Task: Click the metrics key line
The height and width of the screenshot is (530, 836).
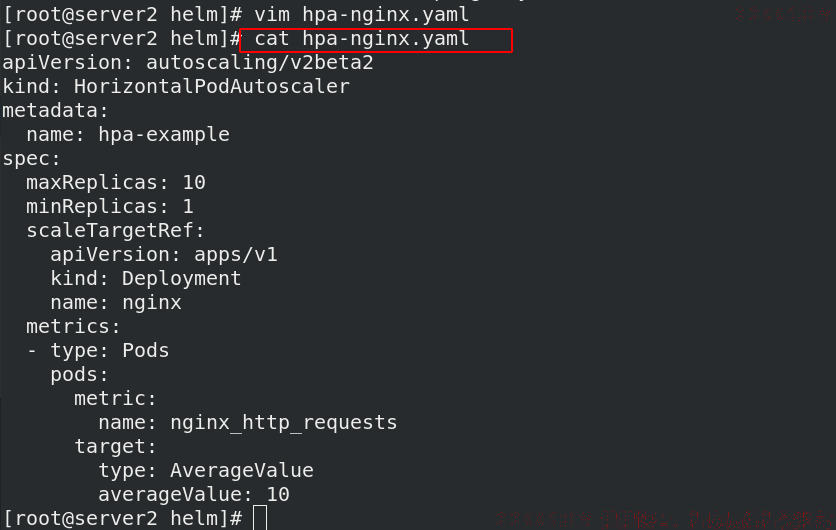Action: tap(73, 326)
